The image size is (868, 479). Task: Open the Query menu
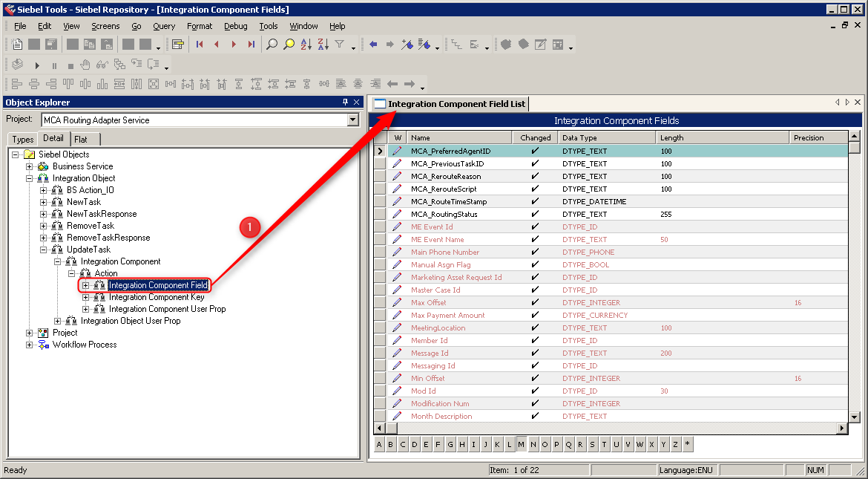point(164,26)
